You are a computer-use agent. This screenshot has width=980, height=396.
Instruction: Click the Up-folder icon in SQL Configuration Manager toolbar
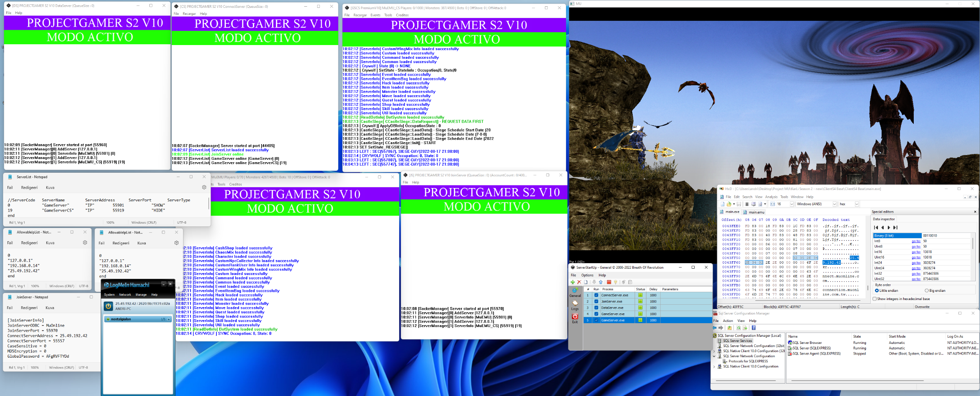730,328
